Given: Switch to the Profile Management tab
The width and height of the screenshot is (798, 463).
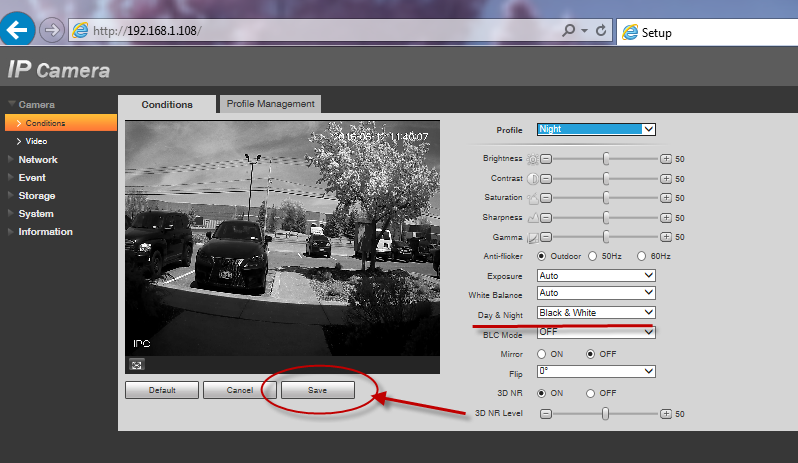Looking at the screenshot, I should 270,103.
